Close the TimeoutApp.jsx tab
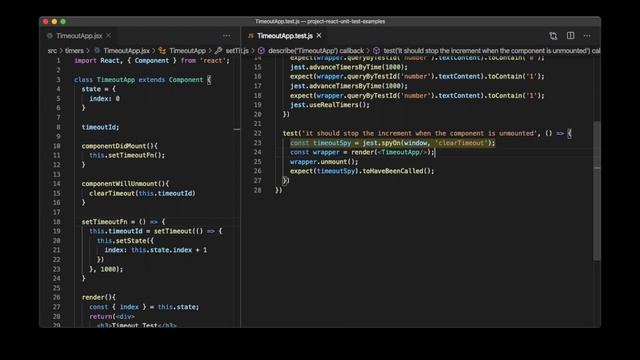 [109, 36]
